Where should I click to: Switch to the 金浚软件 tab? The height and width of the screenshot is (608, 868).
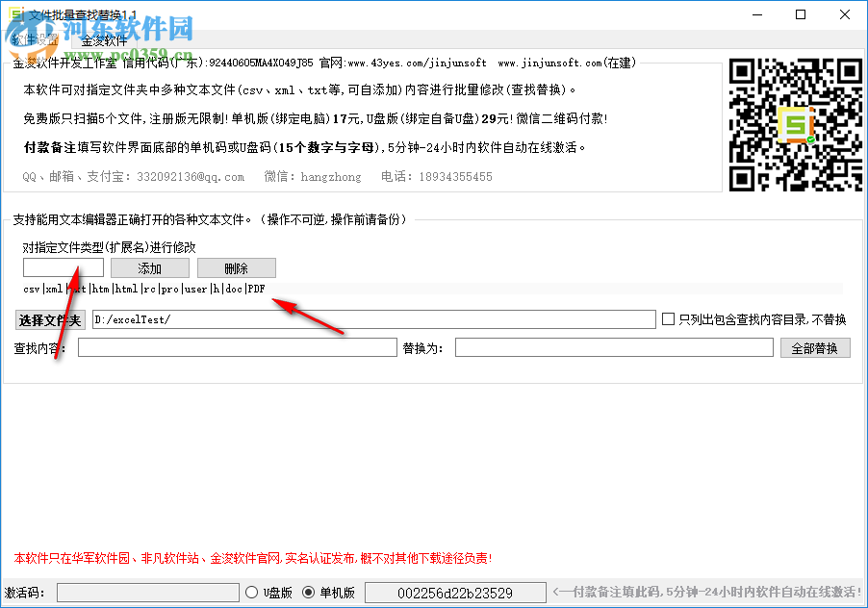[104, 40]
